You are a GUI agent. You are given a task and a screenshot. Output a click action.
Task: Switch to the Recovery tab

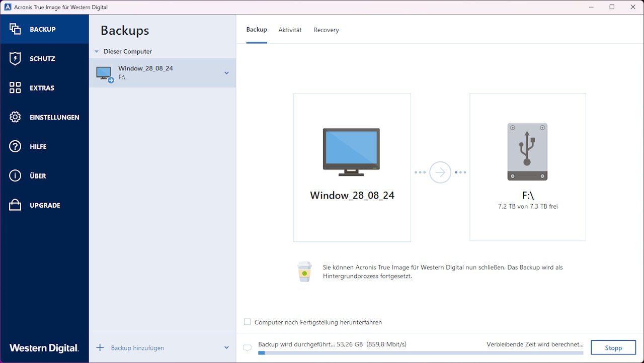326,30
